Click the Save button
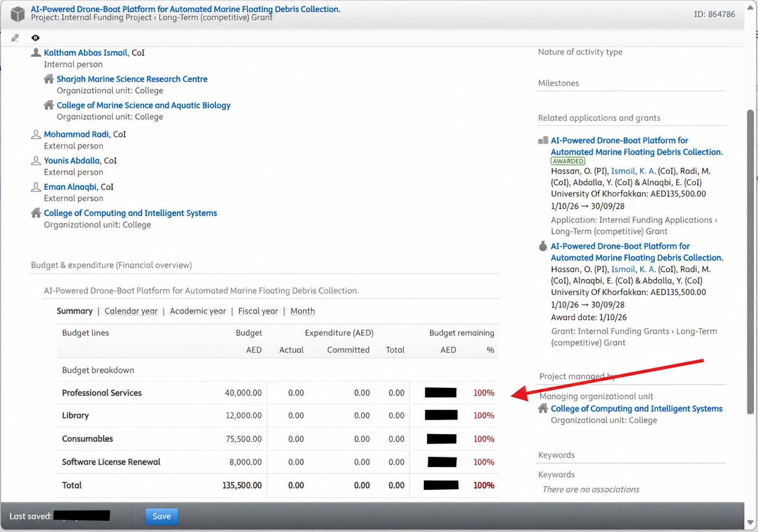 tap(162, 516)
